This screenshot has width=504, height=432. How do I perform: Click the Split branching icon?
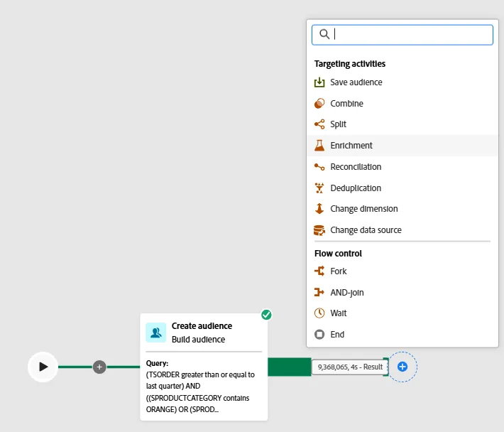[x=319, y=124]
